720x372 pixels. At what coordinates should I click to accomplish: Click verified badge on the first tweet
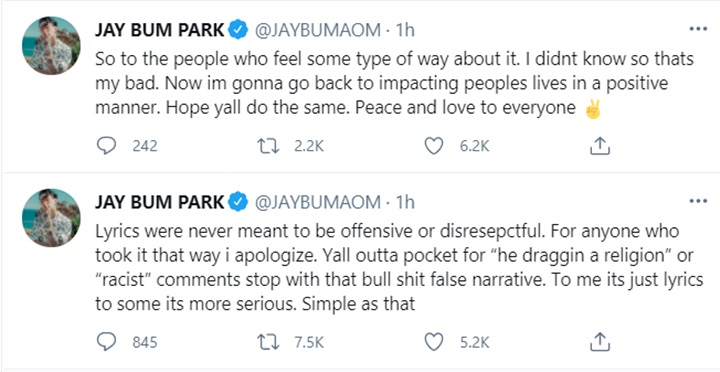(238, 30)
